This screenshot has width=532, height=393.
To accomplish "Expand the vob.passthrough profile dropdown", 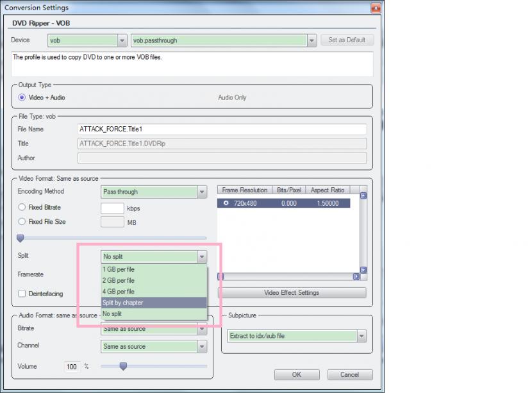I will point(312,40).
